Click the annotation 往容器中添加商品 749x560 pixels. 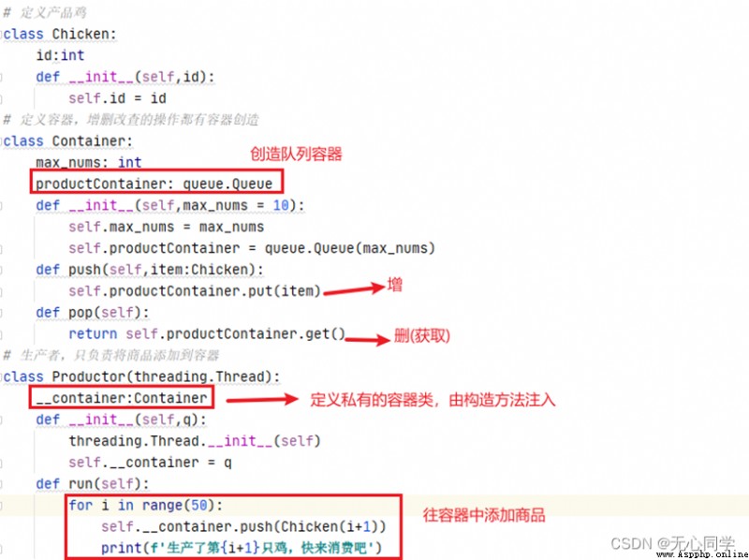[484, 515]
